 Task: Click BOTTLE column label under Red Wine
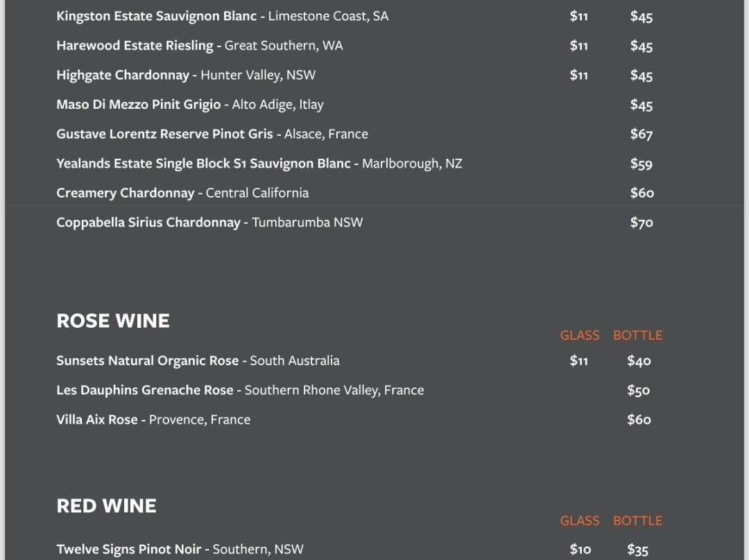tap(638, 521)
